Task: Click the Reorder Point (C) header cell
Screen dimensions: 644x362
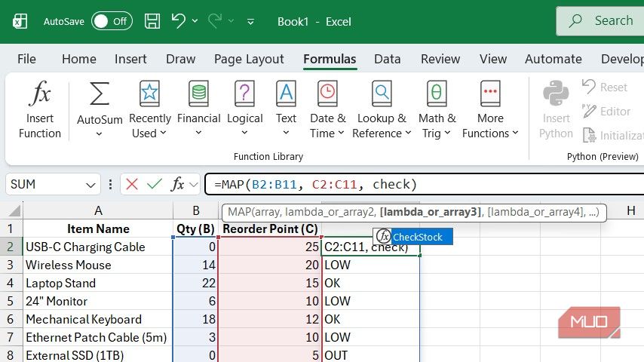Action: (270, 229)
